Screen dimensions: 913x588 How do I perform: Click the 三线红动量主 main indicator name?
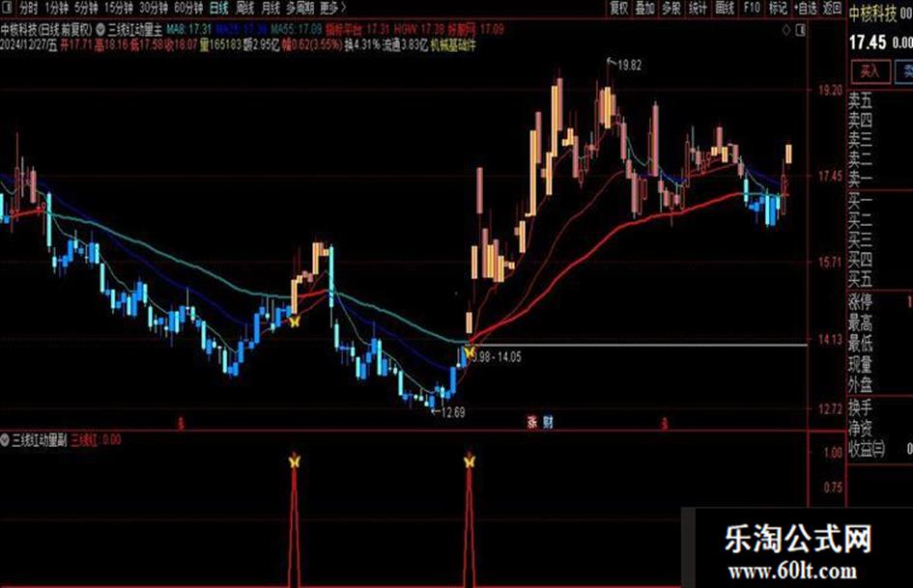click(135, 29)
